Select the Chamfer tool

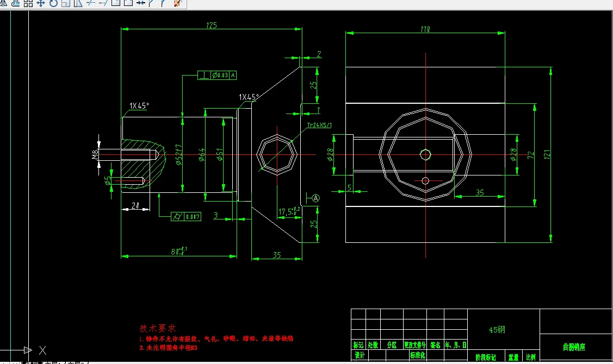(150, 4)
